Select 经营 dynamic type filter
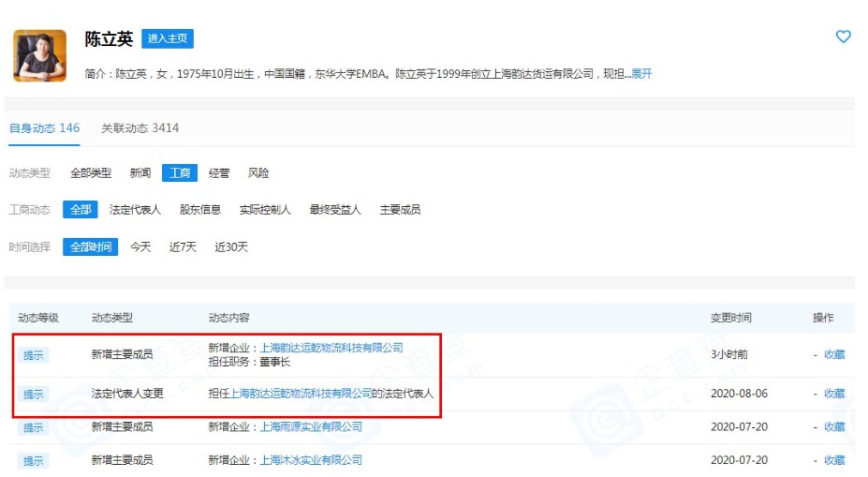868x477 pixels. click(219, 173)
